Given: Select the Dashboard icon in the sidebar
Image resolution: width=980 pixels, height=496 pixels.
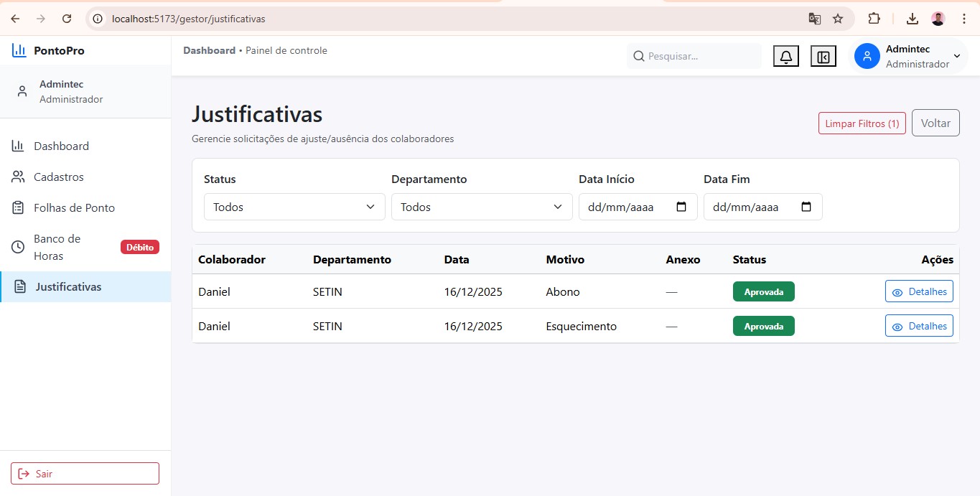Looking at the screenshot, I should pyautogui.click(x=17, y=146).
